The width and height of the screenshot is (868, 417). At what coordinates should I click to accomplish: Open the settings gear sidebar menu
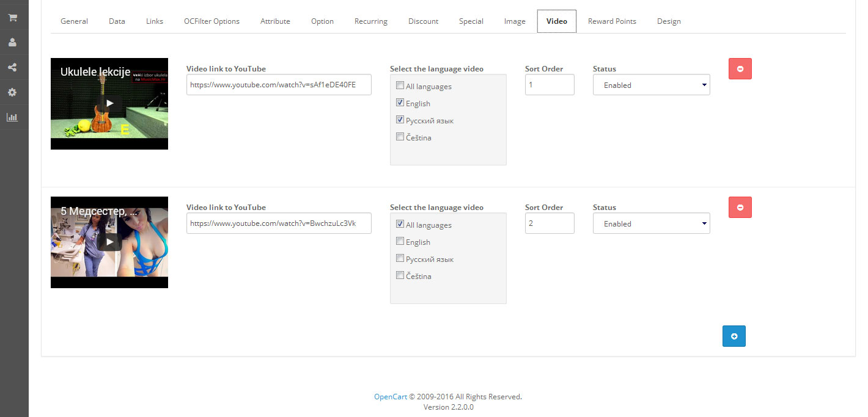12,92
